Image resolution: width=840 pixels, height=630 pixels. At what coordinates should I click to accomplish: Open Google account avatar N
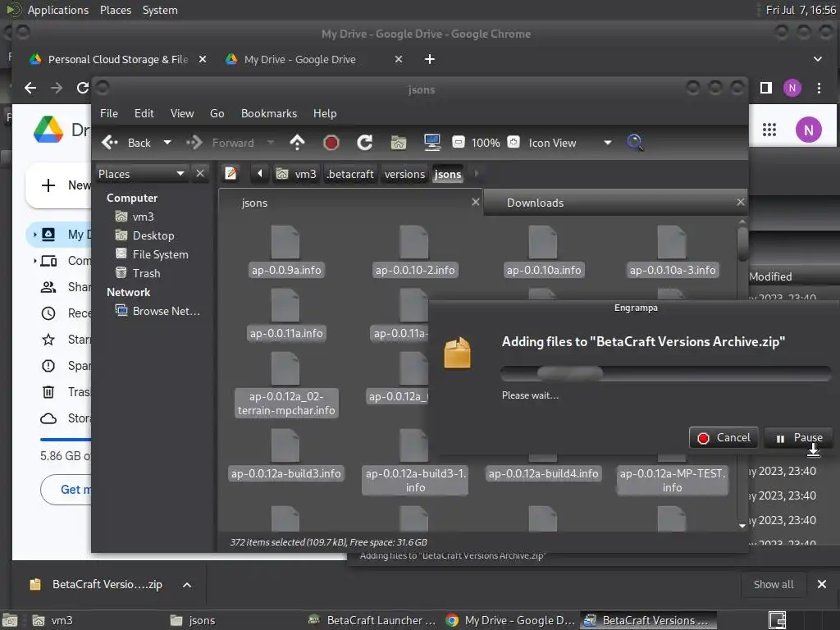[808, 129]
